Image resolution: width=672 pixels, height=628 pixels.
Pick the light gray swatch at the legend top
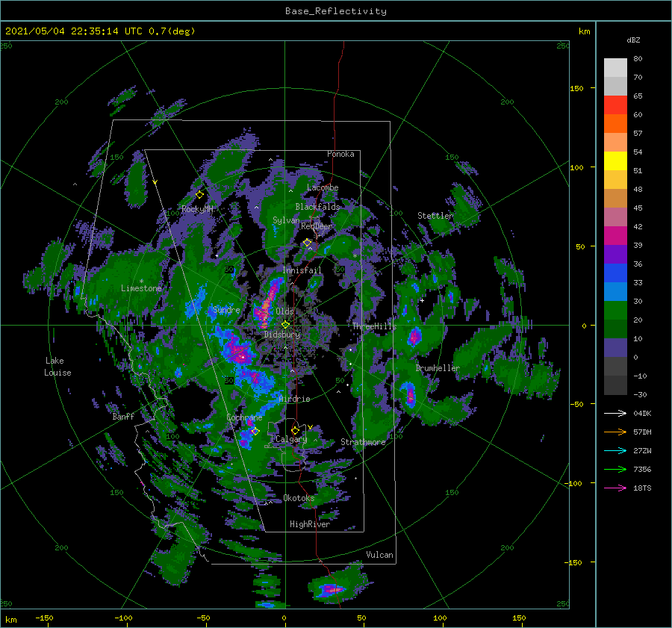click(615, 68)
